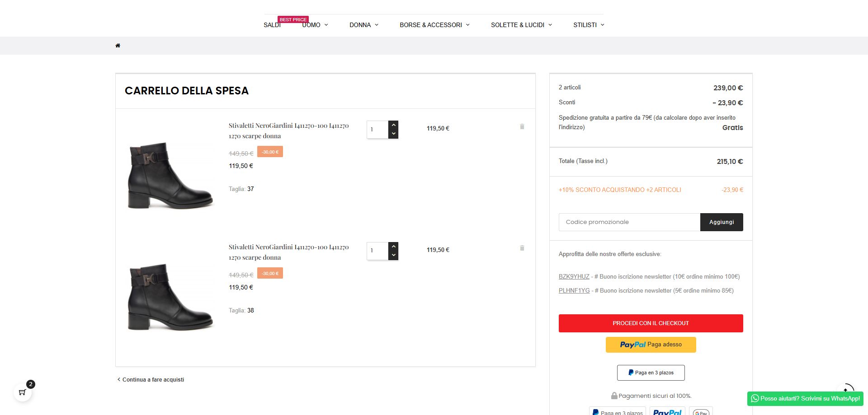Click PROCEDI CON IL CHECKOUT button
Image resolution: width=868 pixels, height=415 pixels.
(651, 323)
